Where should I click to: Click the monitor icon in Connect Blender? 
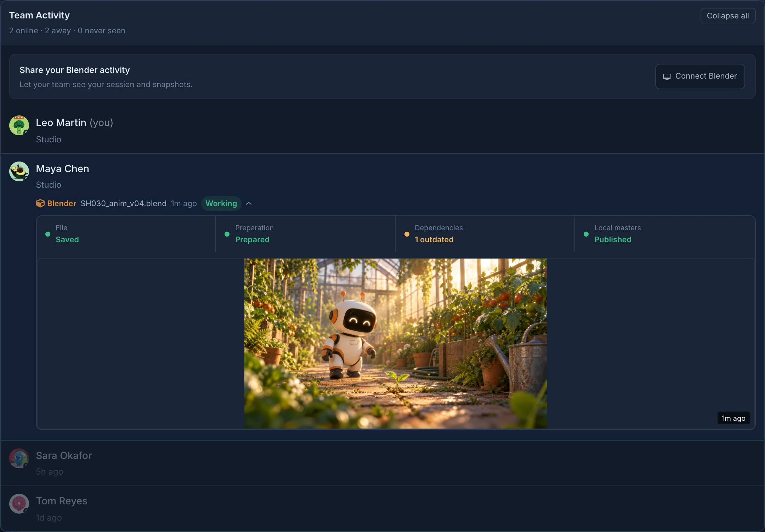667,77
